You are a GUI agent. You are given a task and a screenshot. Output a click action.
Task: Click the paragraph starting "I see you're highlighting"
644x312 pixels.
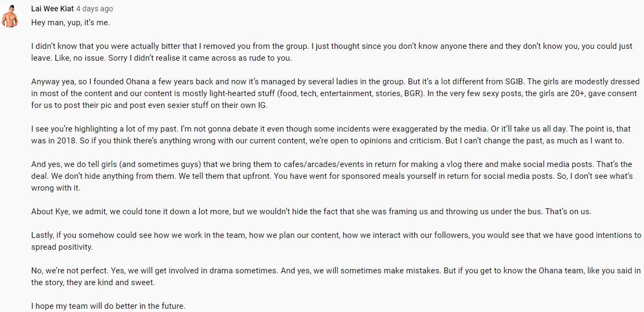pyautogui.click(x=322, y=135)
